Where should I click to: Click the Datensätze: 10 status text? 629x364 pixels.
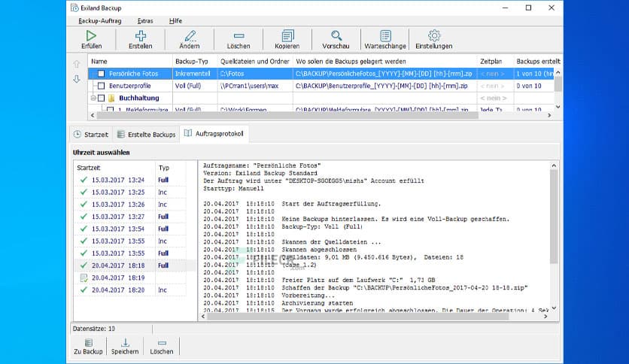94,329
